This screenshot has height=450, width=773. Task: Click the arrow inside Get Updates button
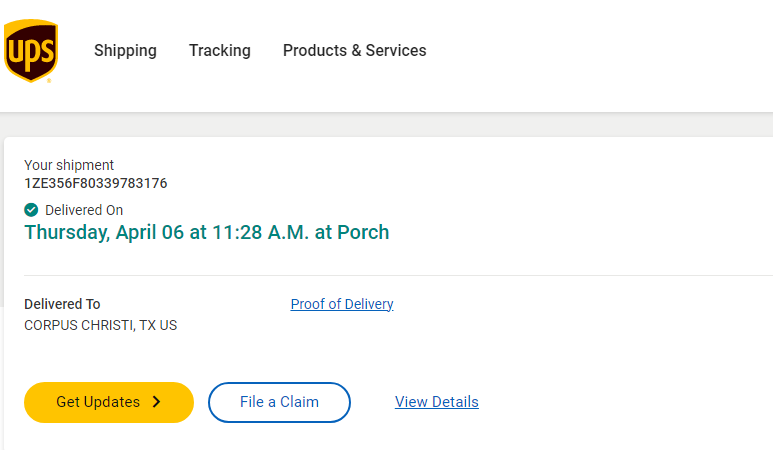(156, 402)
